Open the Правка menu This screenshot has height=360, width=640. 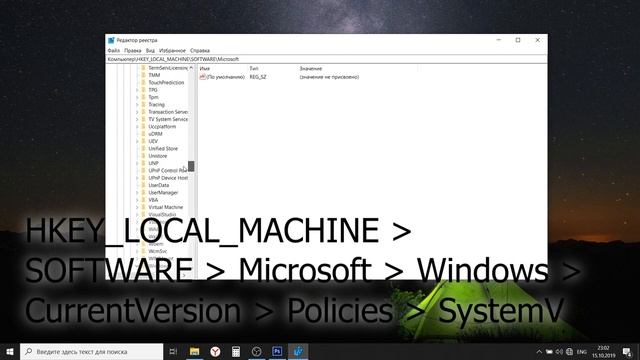(x=133, y=51)
